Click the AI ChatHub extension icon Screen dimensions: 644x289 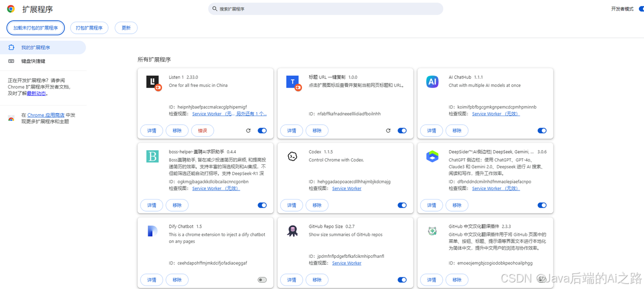coord(432,82)
